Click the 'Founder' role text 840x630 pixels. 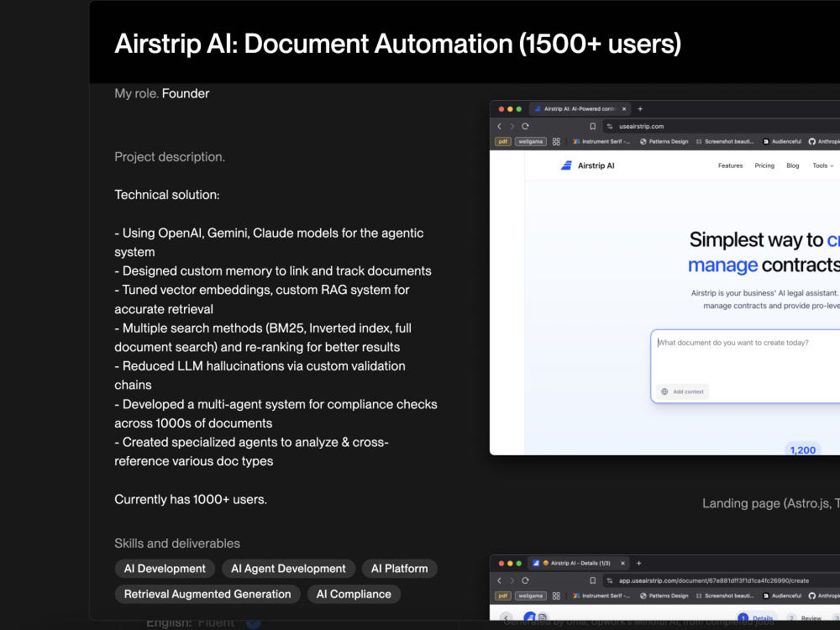186,93
